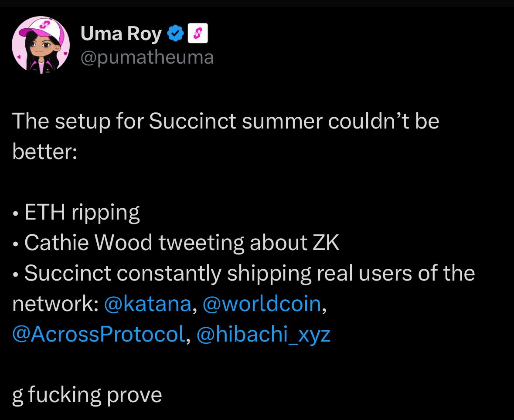Open the @pumatheuma handle
514x420 pixels.
pyautogui.click(x=147, y=58)
